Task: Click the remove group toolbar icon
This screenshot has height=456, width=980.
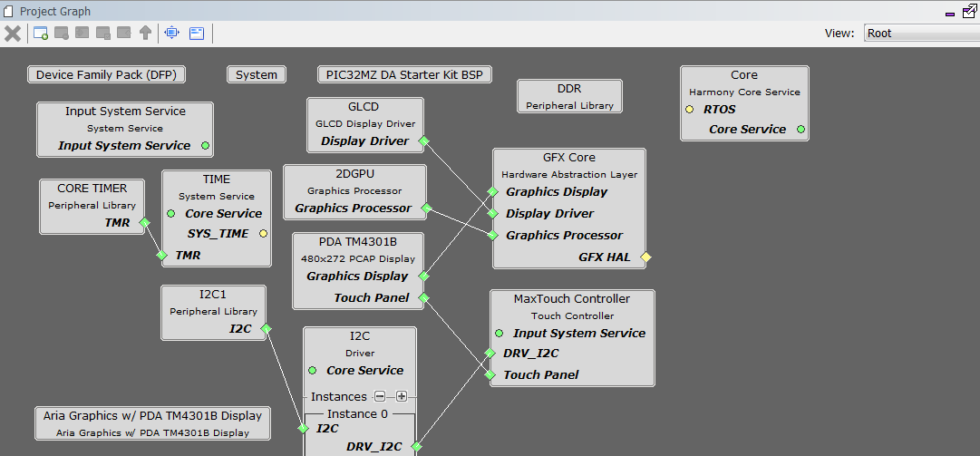Action: 62,34
